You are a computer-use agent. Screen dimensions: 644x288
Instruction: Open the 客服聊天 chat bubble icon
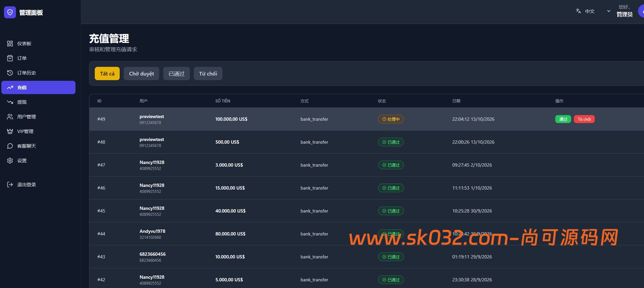click(x=10, y=146)
